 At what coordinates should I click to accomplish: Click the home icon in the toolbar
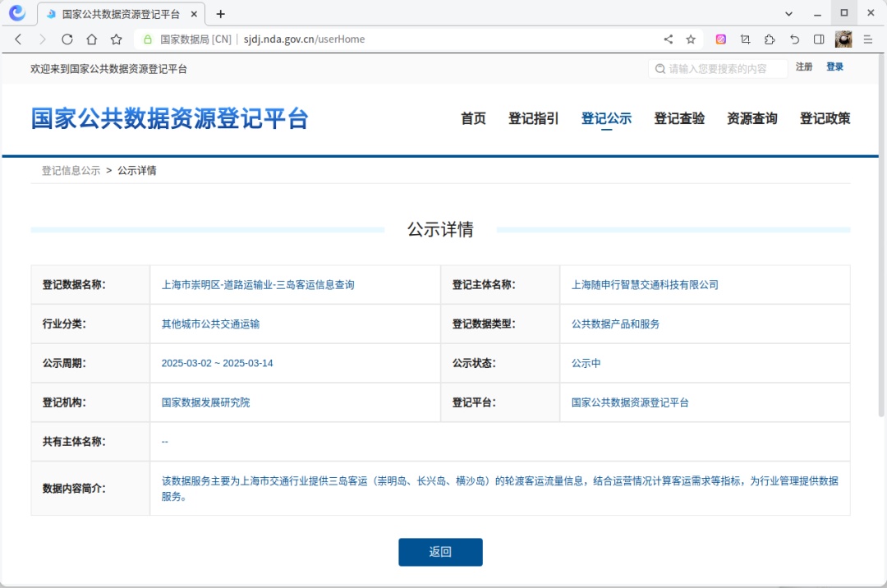coord(91,39)
